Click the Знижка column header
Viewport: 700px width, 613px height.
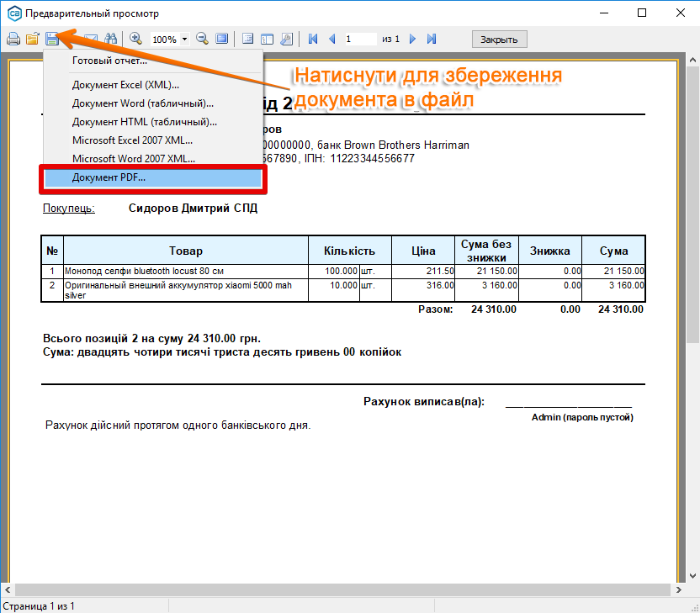550,251
